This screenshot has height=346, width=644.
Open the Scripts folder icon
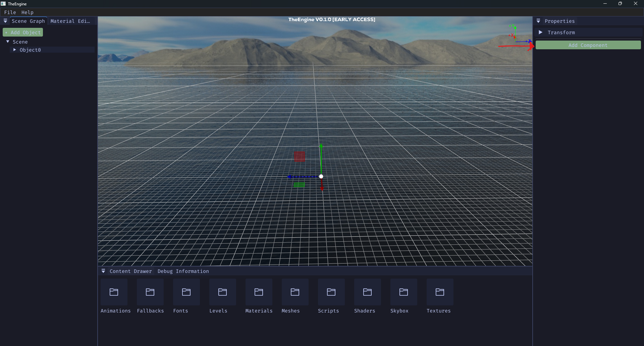pos(331,292)
